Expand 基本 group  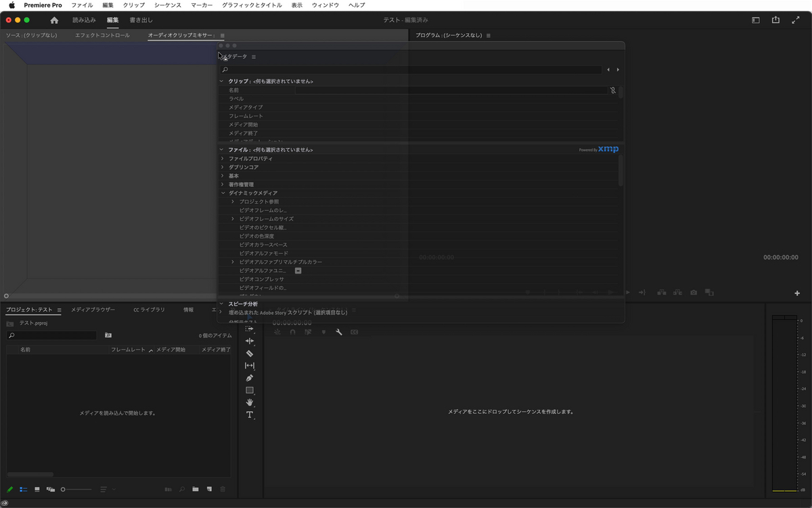click(x=223, y=176)
